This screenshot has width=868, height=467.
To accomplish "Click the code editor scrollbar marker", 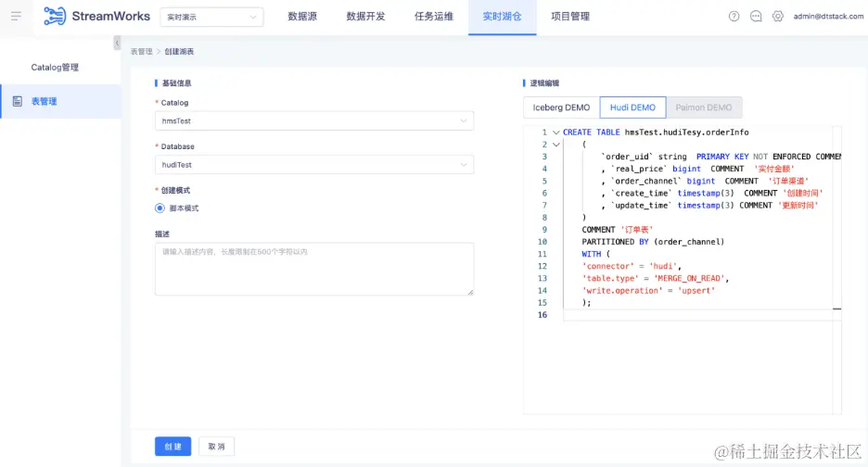I will coord(837,309).
